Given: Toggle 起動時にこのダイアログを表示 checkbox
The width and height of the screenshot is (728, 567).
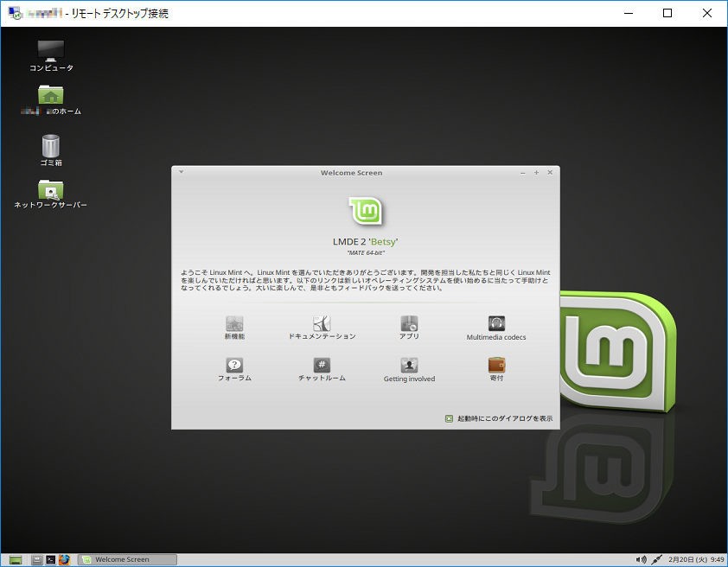Looking at the screenshot, I should 449,418.
